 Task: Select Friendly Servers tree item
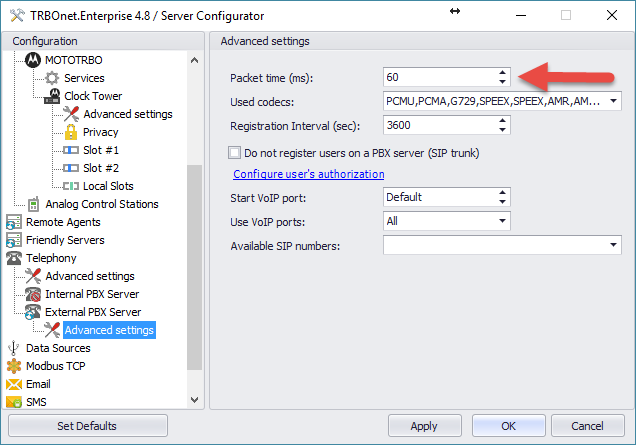[65, 240]
